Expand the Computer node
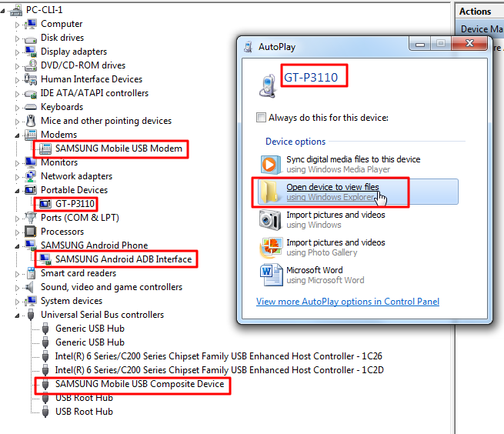This screenshot has width=504, height=434. coord(17,25)
